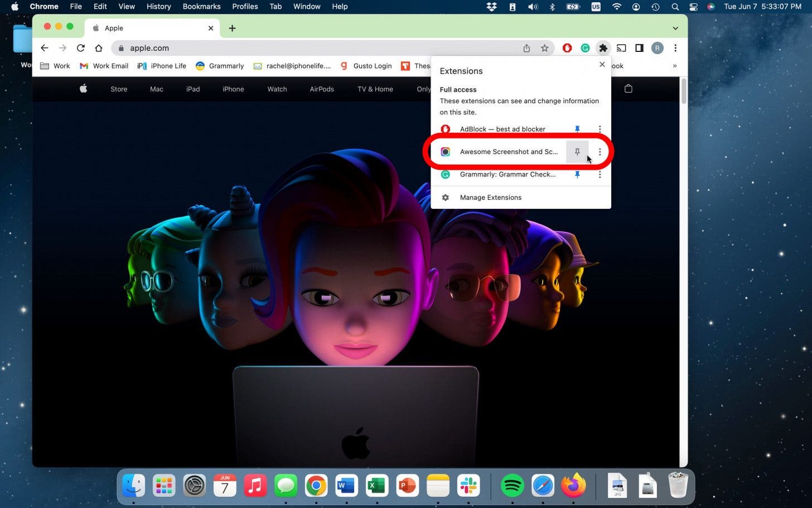Click the shopping bag icon on apple.com
This screenshot has width=812, height=508.
(x=629, y=89)
